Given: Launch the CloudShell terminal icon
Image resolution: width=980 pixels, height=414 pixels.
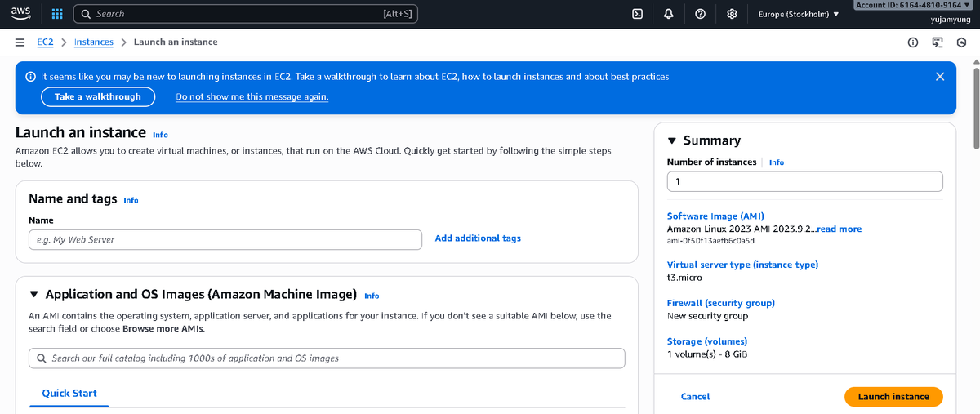Looking at the screenshot, I should click(x=638, y=14).
